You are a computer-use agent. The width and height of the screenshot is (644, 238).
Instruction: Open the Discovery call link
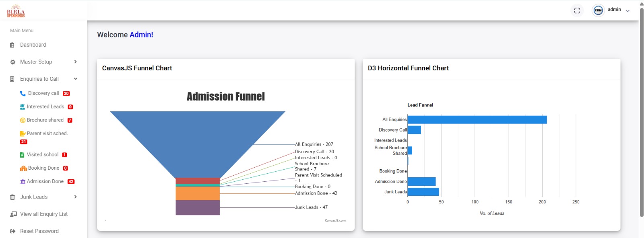43,93
